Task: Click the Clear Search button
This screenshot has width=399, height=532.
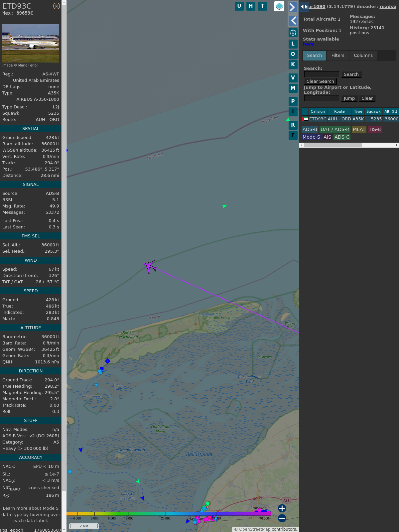Action: (320, 81)
